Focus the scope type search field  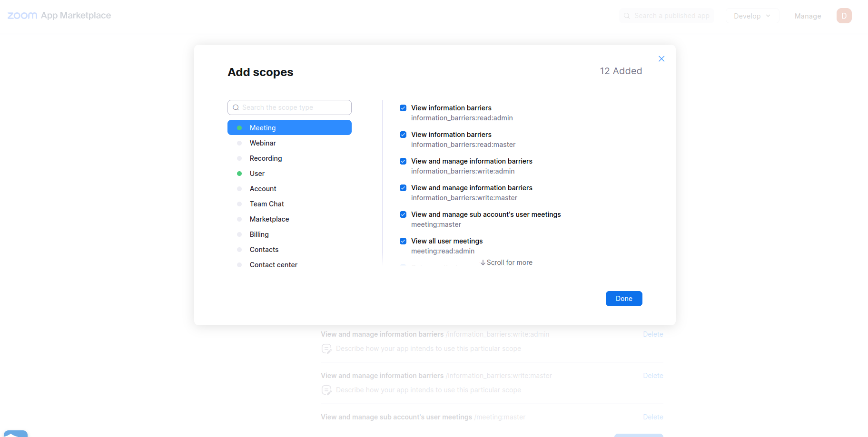295,107
